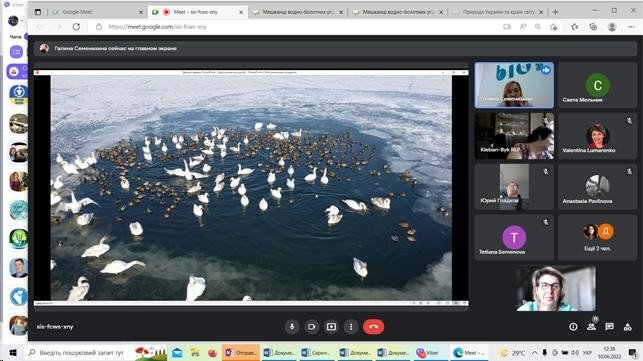This screenshot has width=643, height=361.
Task: Open the Edge profile avatar
Action: (612, 27)
